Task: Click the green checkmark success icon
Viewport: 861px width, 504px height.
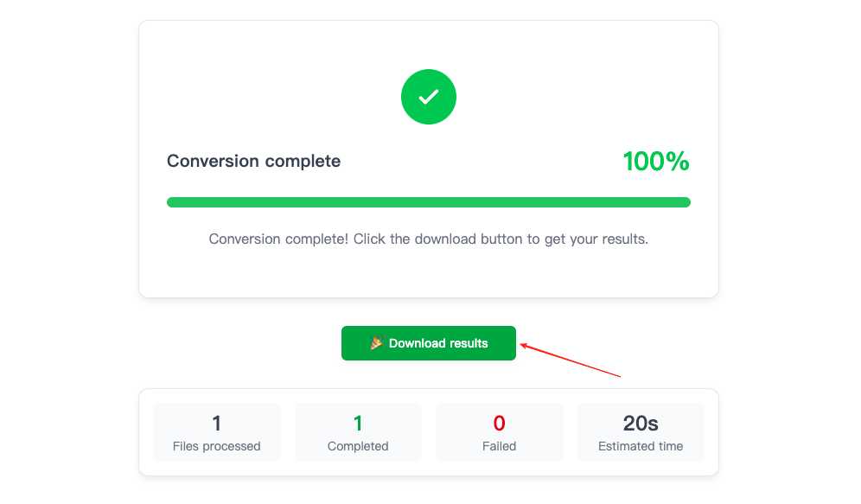Action: pyautogui.click(x=428, y=97)
